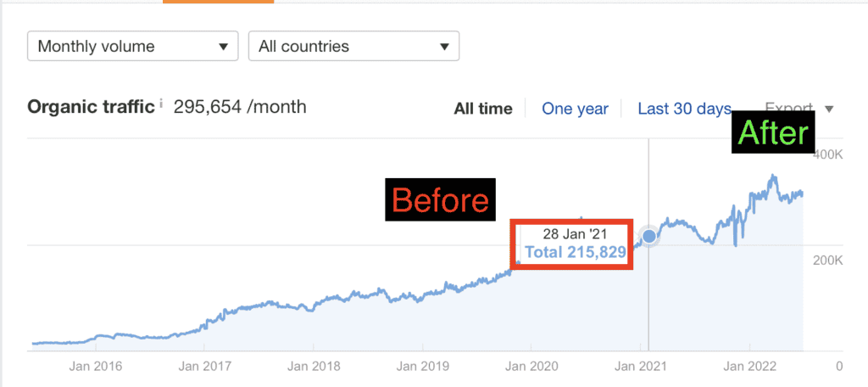Click the 200K y-axis label
The height and width of the screenshot is (387, 868).
pyautogui.click(x=826, y=261)
